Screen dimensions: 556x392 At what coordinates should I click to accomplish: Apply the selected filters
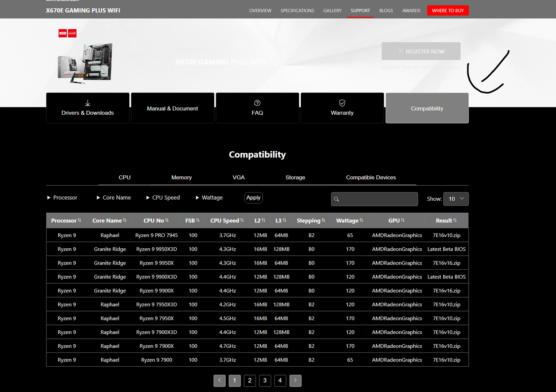tap(253, 198)
